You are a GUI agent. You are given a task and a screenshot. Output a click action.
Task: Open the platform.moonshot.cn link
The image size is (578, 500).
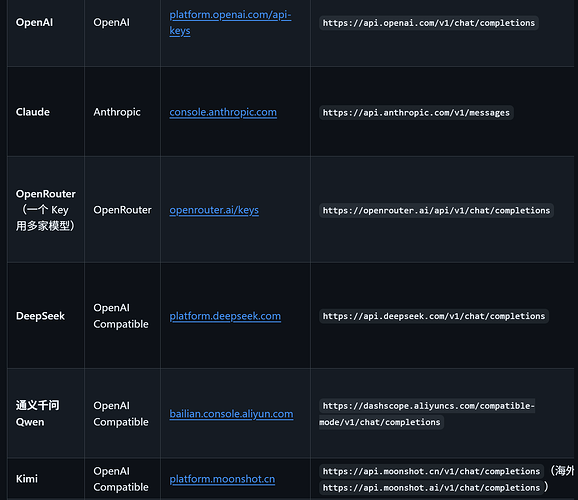coord(222,479)
